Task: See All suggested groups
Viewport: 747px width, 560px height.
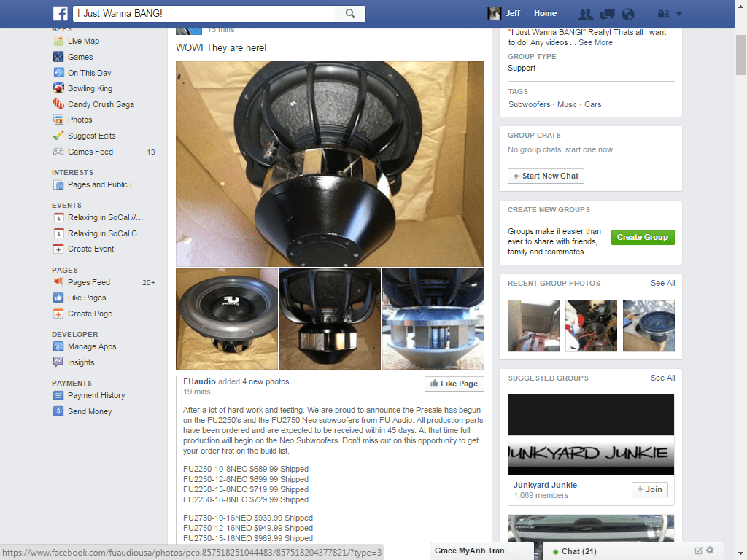Action: pos(662,378)
